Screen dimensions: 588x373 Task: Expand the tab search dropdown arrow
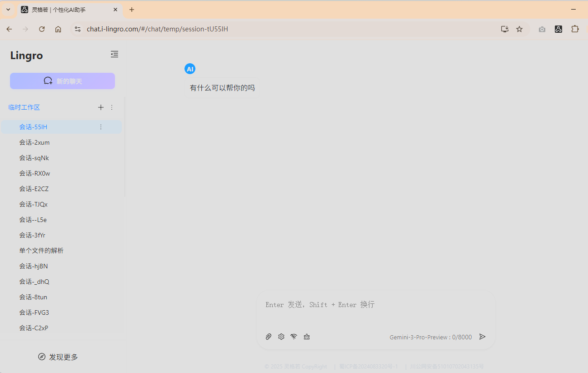point(8,10)
